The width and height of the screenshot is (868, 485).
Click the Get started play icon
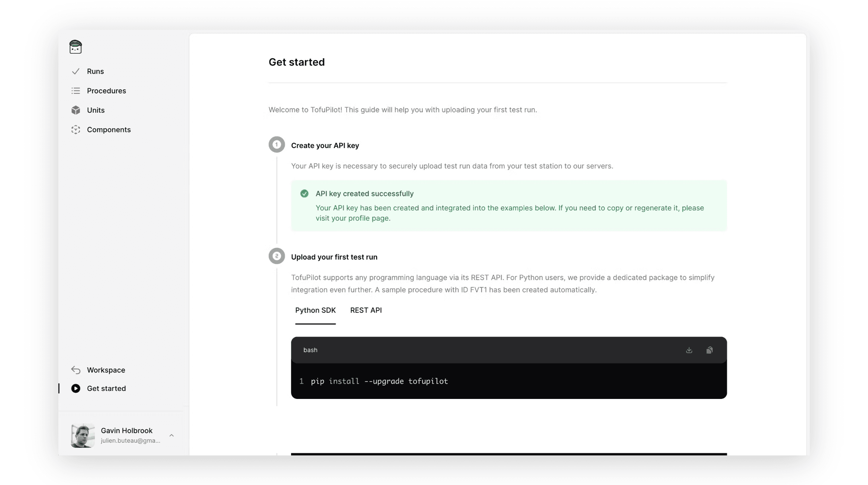tap(75, 388)
